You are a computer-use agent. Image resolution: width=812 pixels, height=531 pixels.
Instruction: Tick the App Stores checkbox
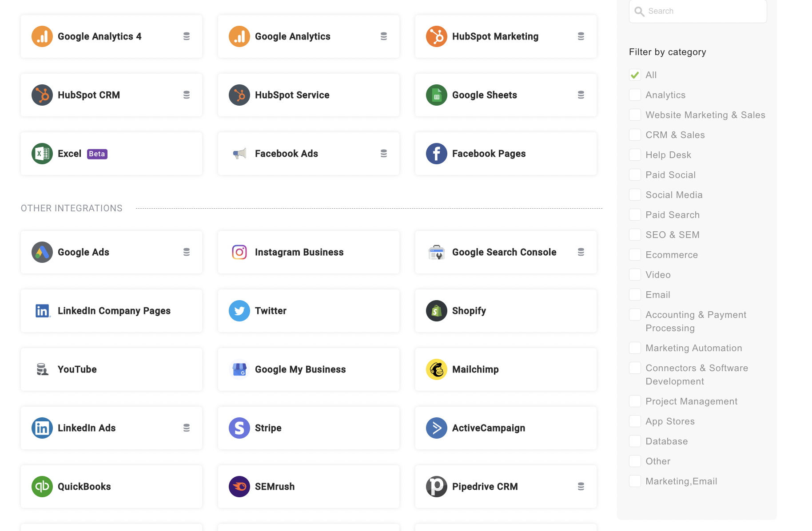635,421
